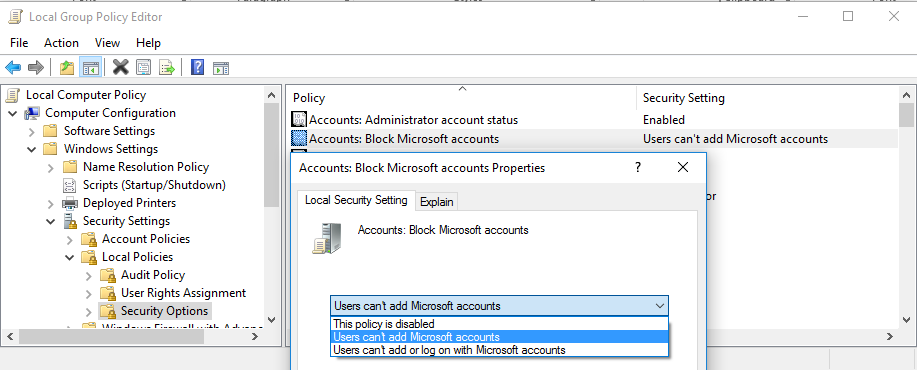Select the Scripts (Startup/Shutdown) icon
917x370 pixels.
(70, 185)
